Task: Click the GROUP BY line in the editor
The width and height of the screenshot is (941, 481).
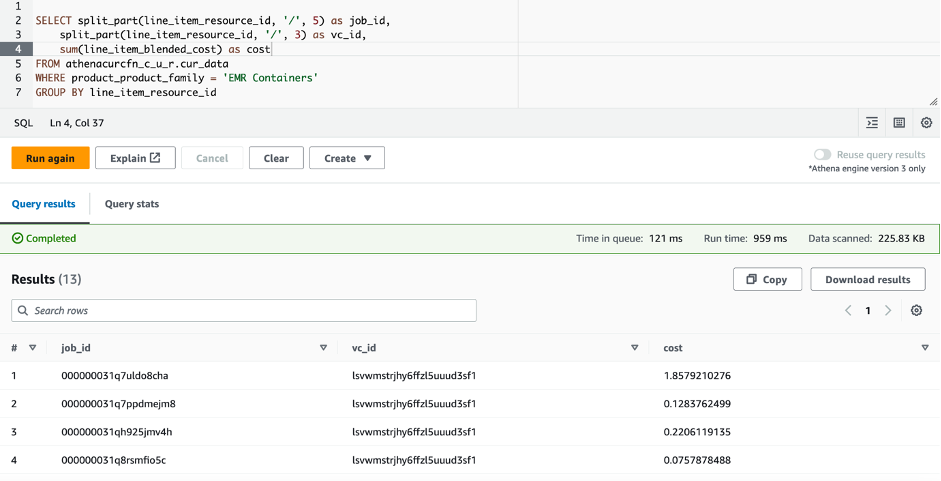Action: [126, 92]
